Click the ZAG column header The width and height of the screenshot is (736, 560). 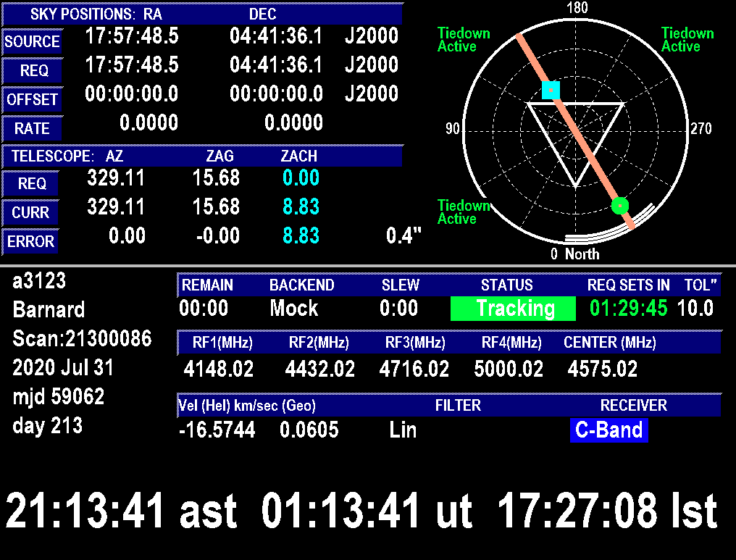pyautogui.click(x=219, y=156)
